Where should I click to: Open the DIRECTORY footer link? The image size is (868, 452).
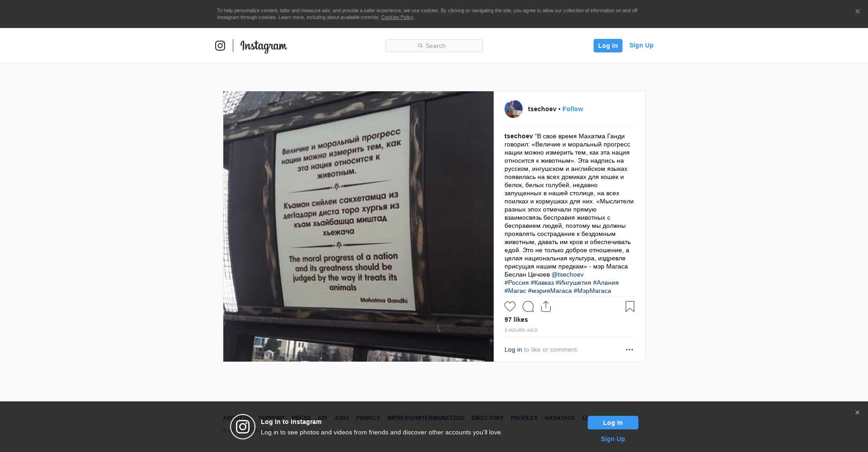[x=487, y=418]
